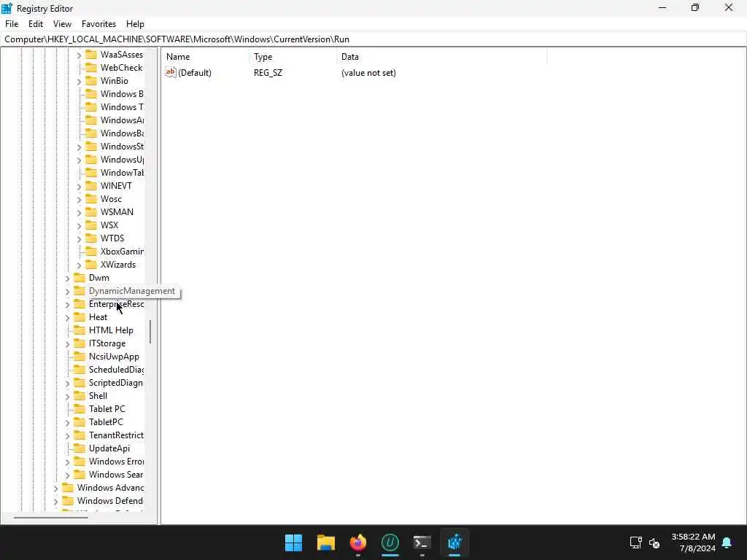Expand the Shell key

(67, 396)
